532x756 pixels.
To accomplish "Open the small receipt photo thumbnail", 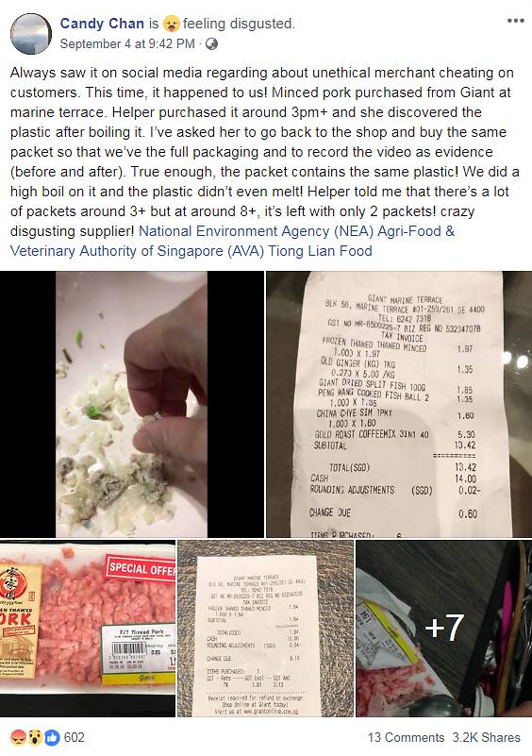I will 265,629.
